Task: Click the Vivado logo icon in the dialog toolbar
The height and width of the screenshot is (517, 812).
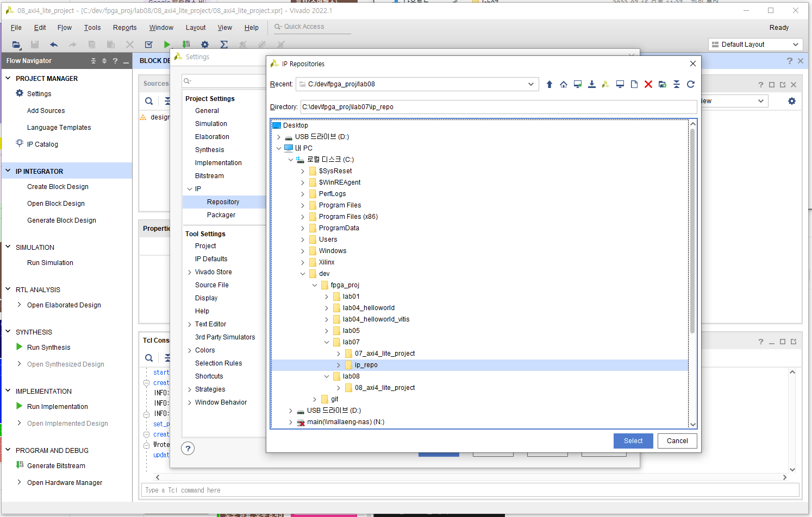Action: 605,84
